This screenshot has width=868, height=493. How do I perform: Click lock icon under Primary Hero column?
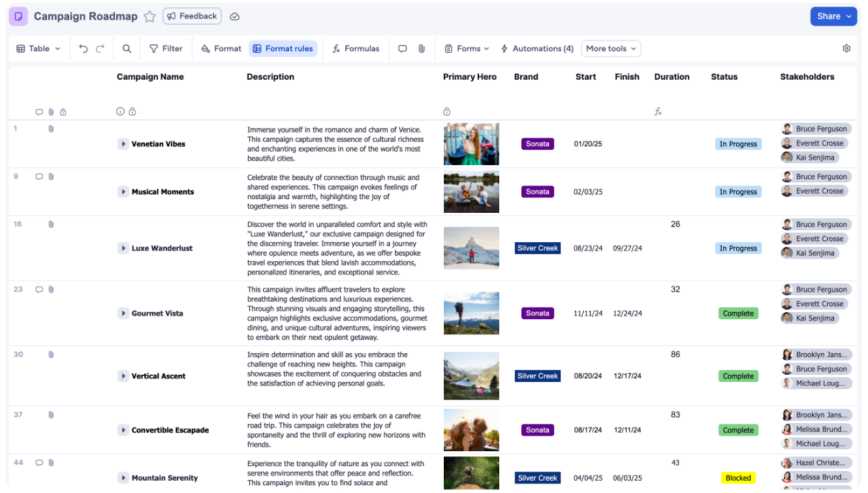[x=446, y=112]
